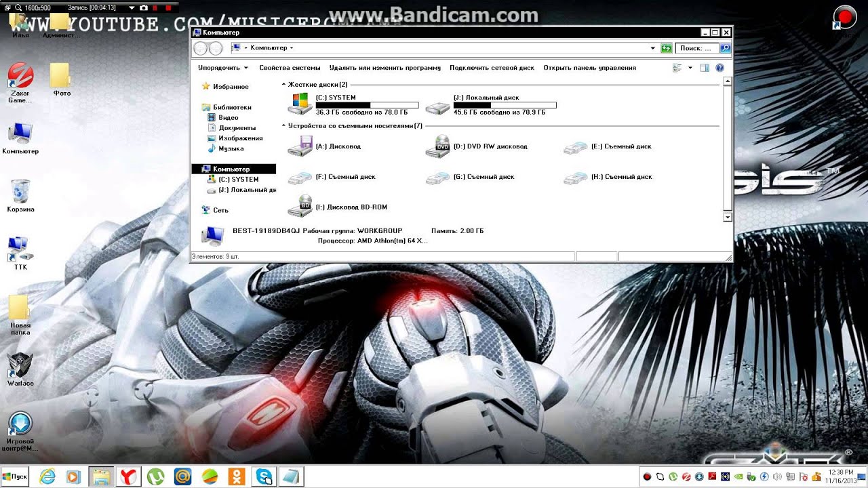Click Подключить сетевой диск

pyautogui.click(x=492, y=68)
